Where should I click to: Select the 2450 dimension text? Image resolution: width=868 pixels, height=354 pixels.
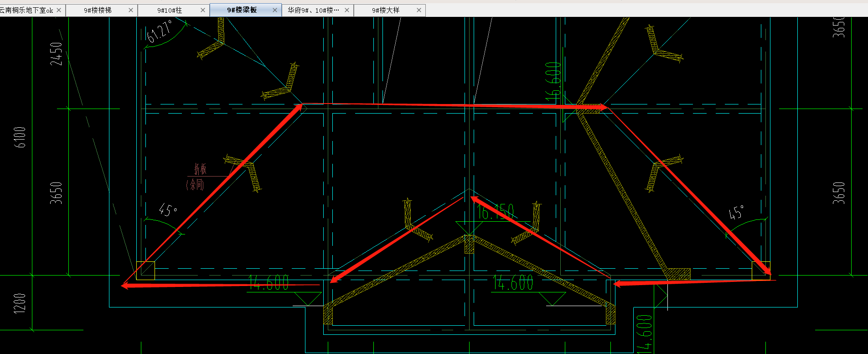[x=56, y=54]
